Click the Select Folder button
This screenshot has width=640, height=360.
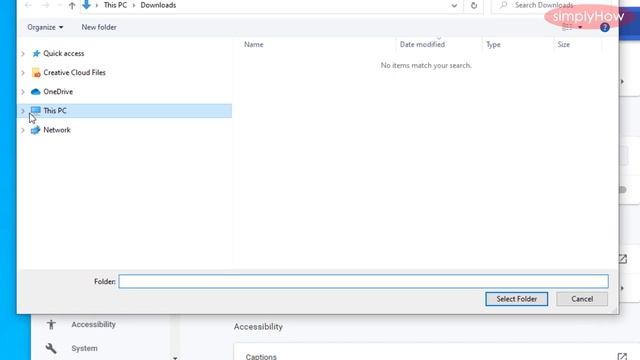tap(516, 299)
